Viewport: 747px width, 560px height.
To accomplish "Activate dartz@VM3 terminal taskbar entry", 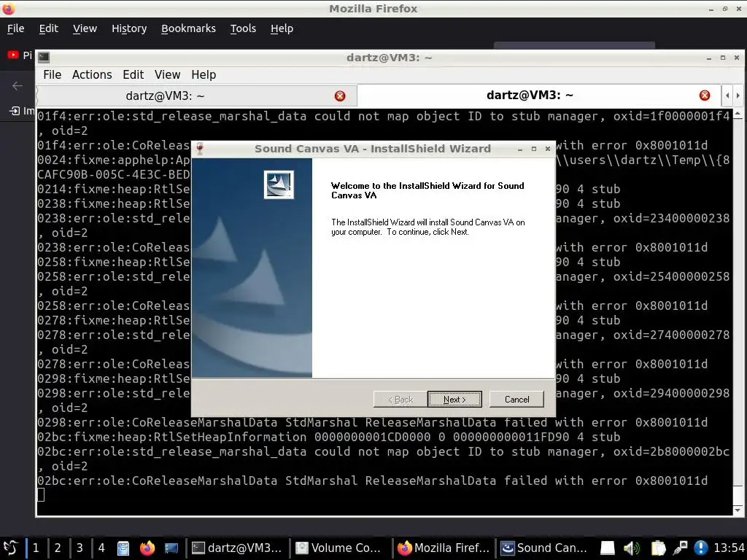I will coord(237,548).
